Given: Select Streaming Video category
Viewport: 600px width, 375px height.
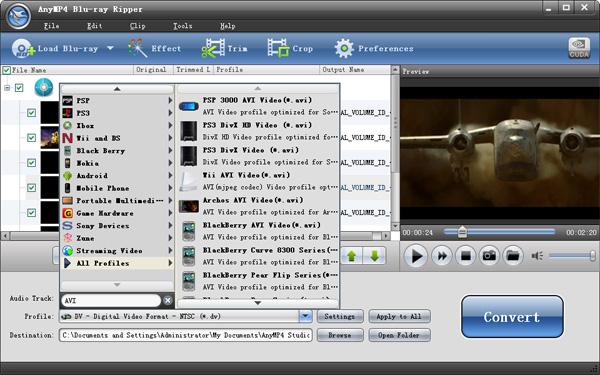Looking at the screenshot, I should (x=117, y=251).
